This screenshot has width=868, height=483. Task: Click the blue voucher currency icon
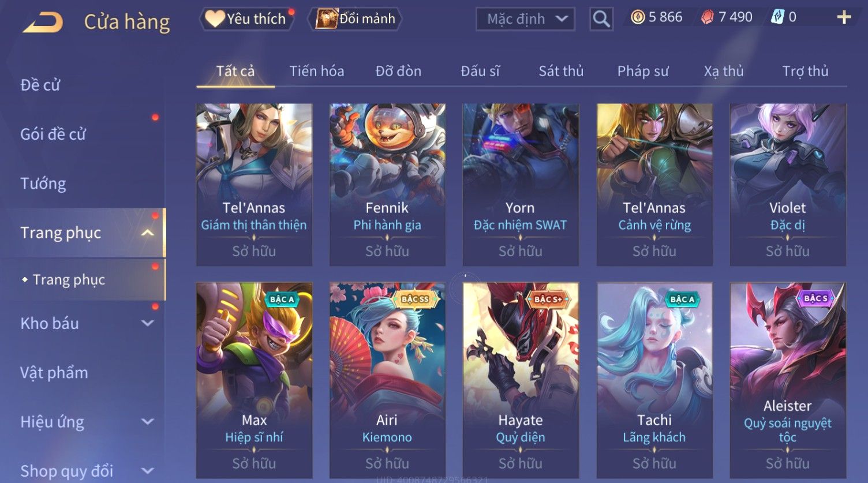(777, 17)
